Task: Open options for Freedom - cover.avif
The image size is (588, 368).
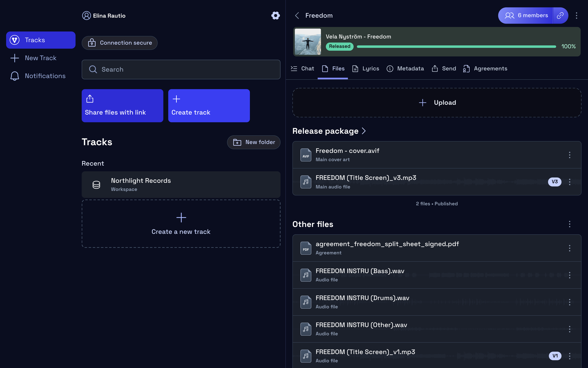Action: [x=569, y=155]
